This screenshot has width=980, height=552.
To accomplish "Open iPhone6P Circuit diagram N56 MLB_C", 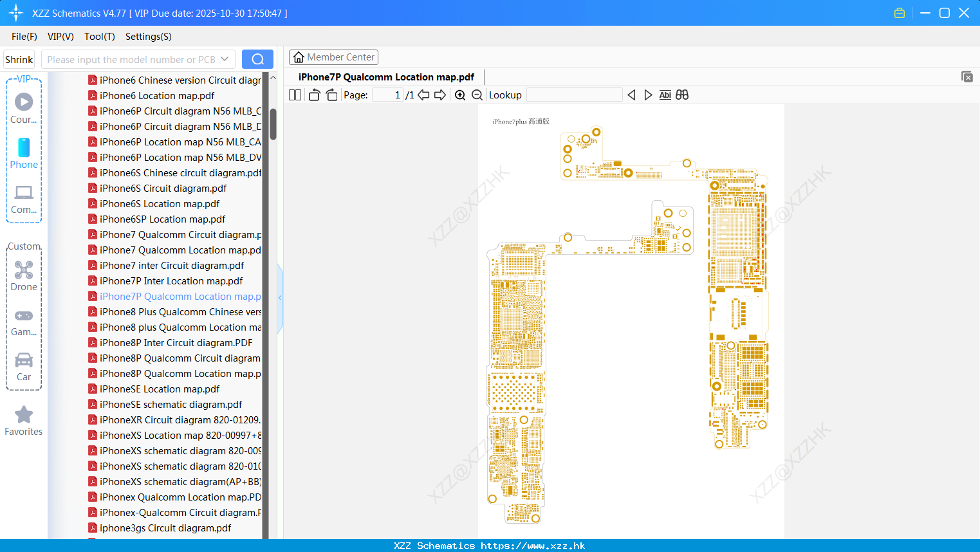I will coord(174,111).
